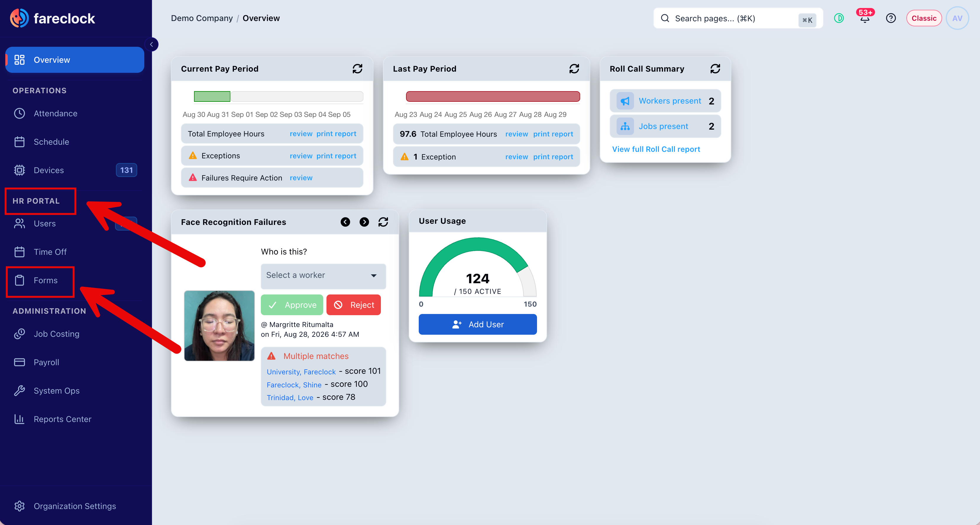Reject the face recognition match
Screen dimensions: 980x525
pyautogui.click(x=353, y=305)
